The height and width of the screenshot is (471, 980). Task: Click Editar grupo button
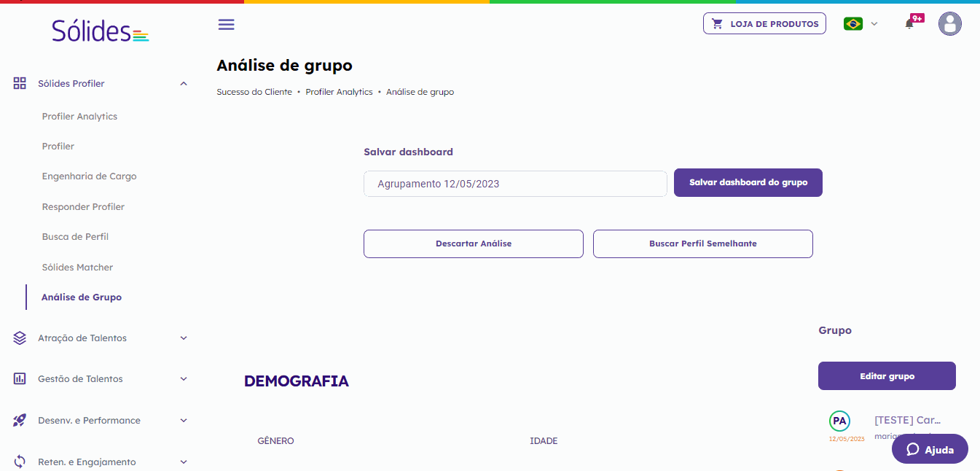click(887, 376)
